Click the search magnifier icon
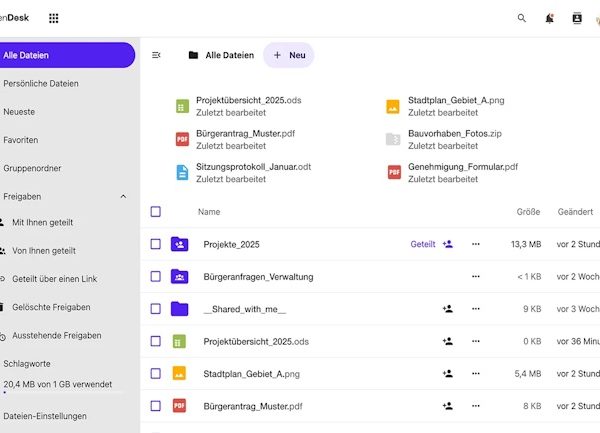The height and width of the screenshot is (433, 600). click(521, 18)
